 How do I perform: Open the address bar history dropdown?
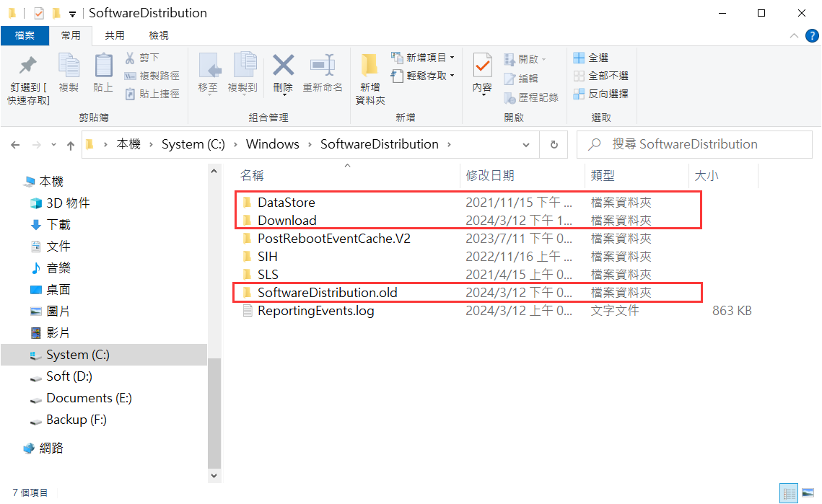(x=526, y=145)
